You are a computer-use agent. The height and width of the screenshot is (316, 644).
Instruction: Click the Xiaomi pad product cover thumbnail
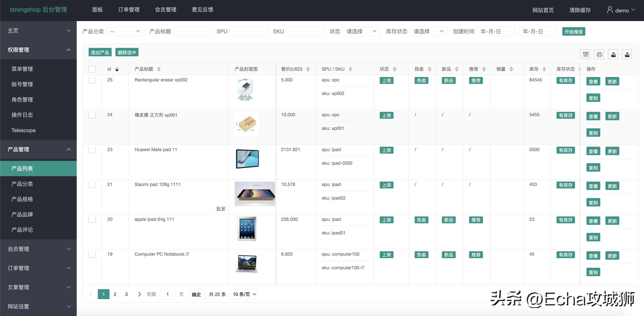[x=254, y=194]
